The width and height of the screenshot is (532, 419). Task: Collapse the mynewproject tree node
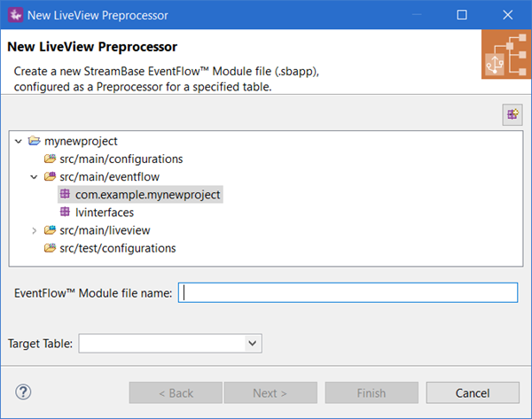[19, 141]
